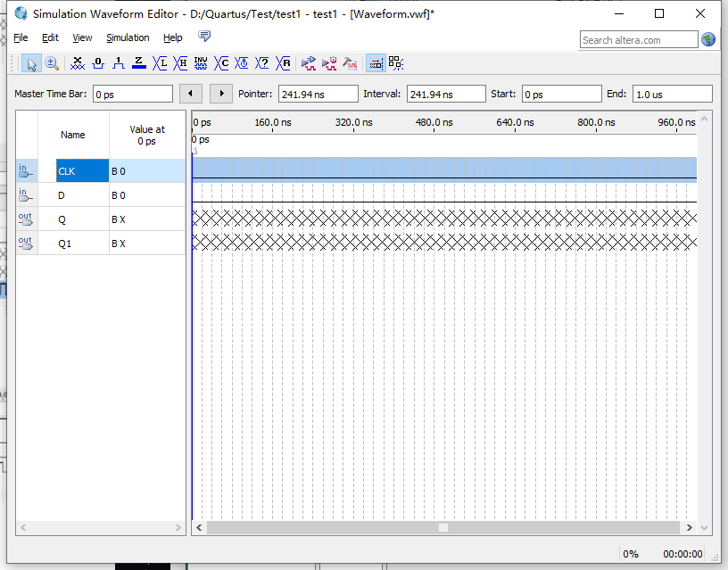Screen dimensions: 728x570
Task: Apply Forcing Unknown (X) to signal
Action: pos(78,63)
